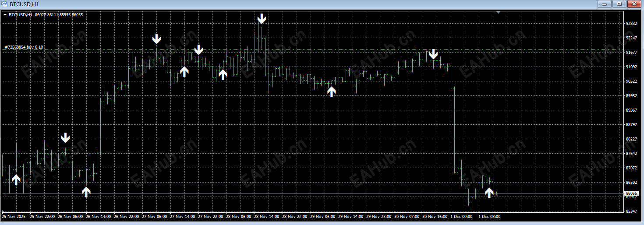The image size is (644, 225).
Task: Click price scale value 88797
Action: tap(631, 125)
